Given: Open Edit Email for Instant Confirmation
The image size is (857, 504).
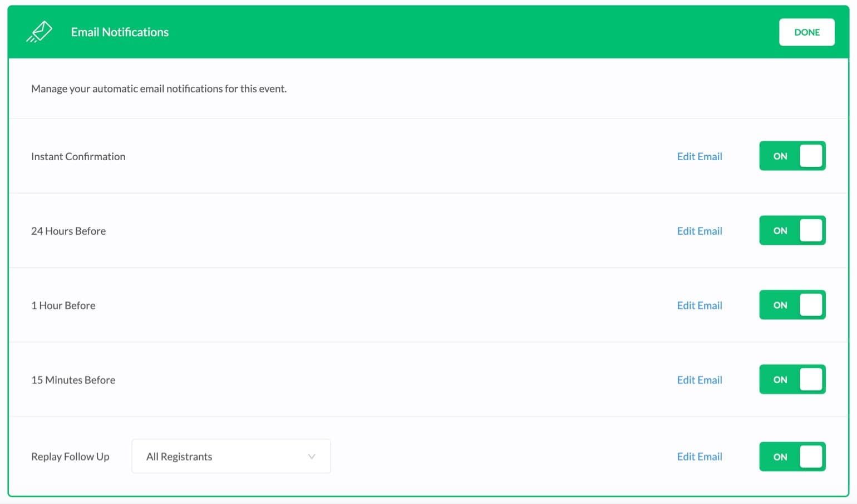Looking at the screenshot, I should [700, 156].
